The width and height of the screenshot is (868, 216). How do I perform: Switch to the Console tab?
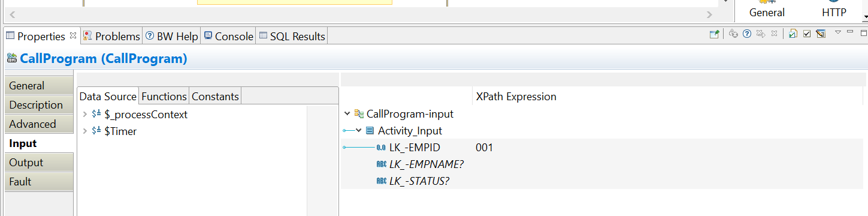[x=228, y=37]
